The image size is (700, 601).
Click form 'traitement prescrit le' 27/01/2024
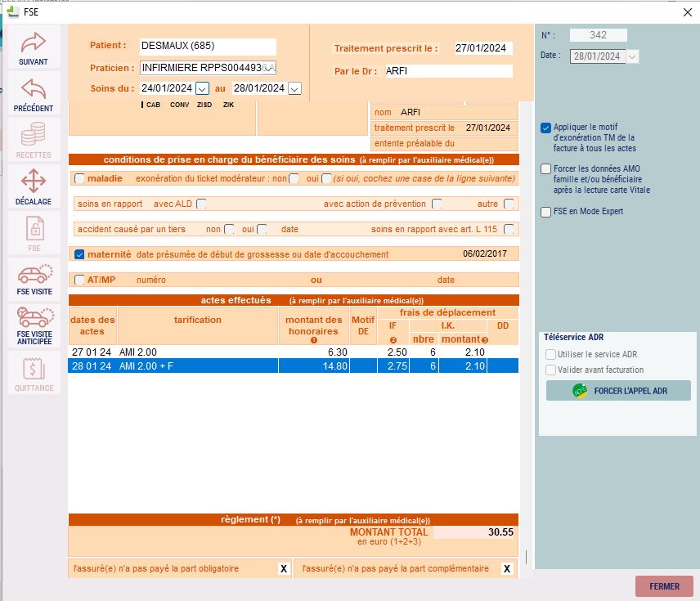[488, 128]
